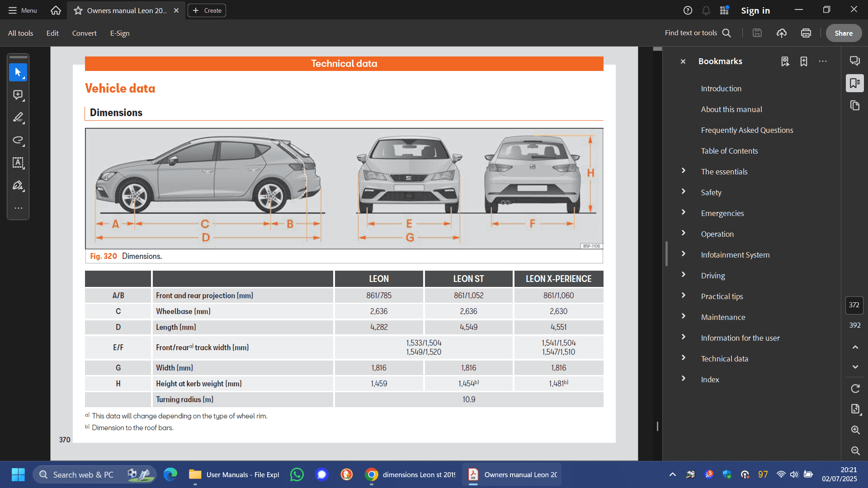Select the highlight pen tool
The width and height of the screenshot is (868, 488).
tap(18, 117)
